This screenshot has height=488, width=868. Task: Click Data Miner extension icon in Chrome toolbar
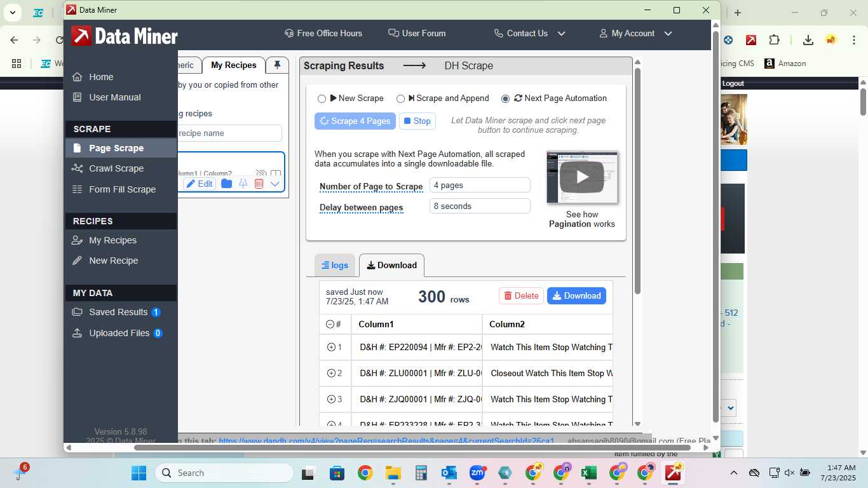(x=751, y=40)
